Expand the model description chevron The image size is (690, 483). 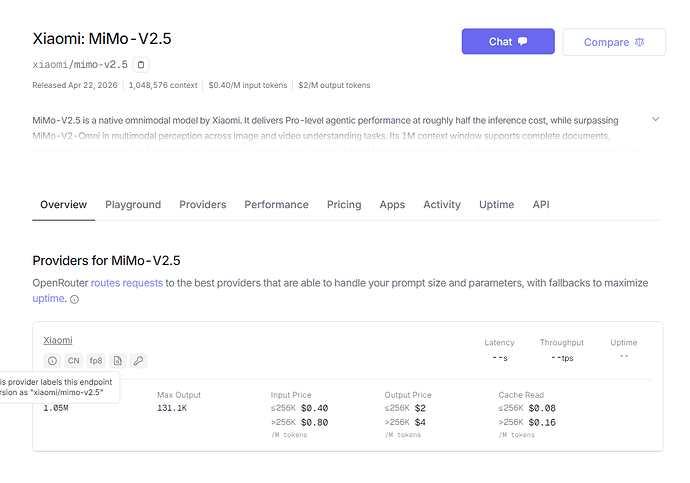click(655, 119)
